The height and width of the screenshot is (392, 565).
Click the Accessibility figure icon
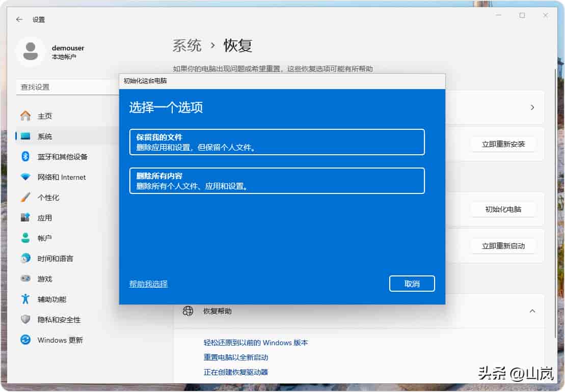[25, 299]
